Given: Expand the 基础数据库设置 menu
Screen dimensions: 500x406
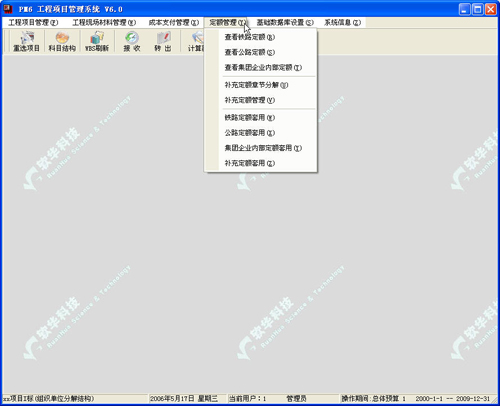Looking at the screenshot, I should 285,22.
